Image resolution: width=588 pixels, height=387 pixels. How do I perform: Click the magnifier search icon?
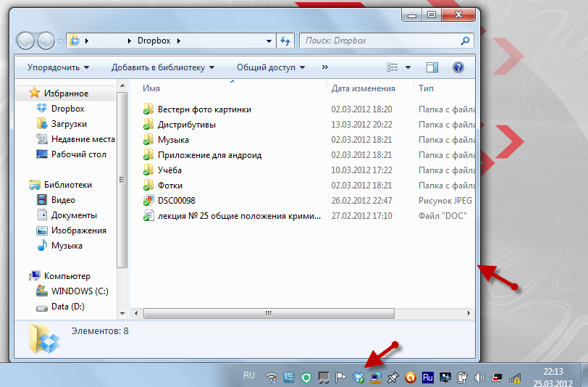click(x=465, y=41)
